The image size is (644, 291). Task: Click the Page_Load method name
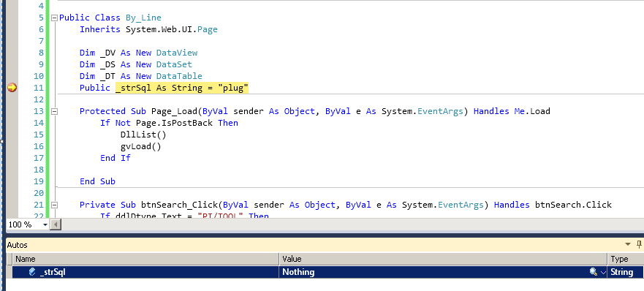[174, 111]
